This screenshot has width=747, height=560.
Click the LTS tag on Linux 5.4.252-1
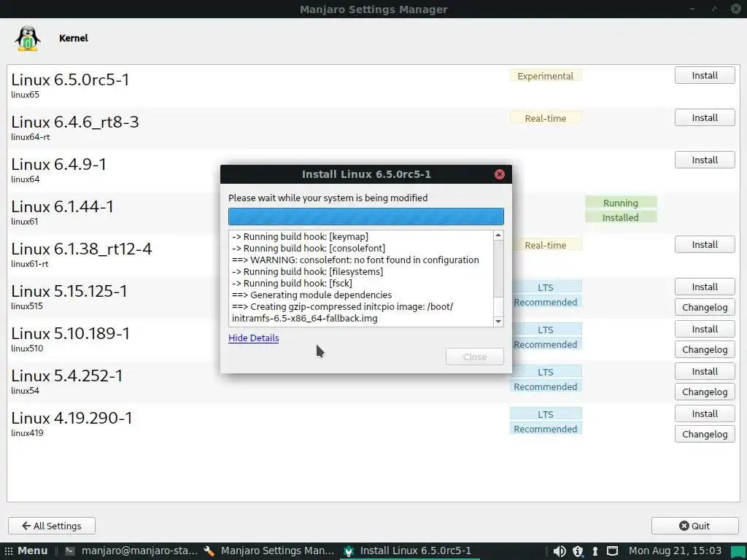pos(546,373)
